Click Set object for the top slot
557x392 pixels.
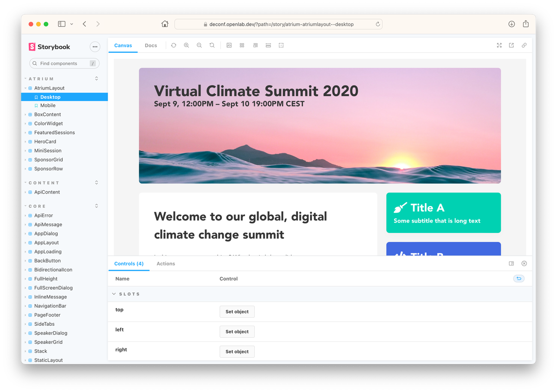point(237,312)
